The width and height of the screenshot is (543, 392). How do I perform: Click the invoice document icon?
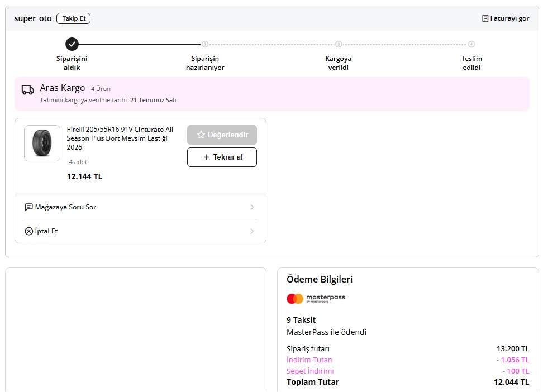[485, 18]
